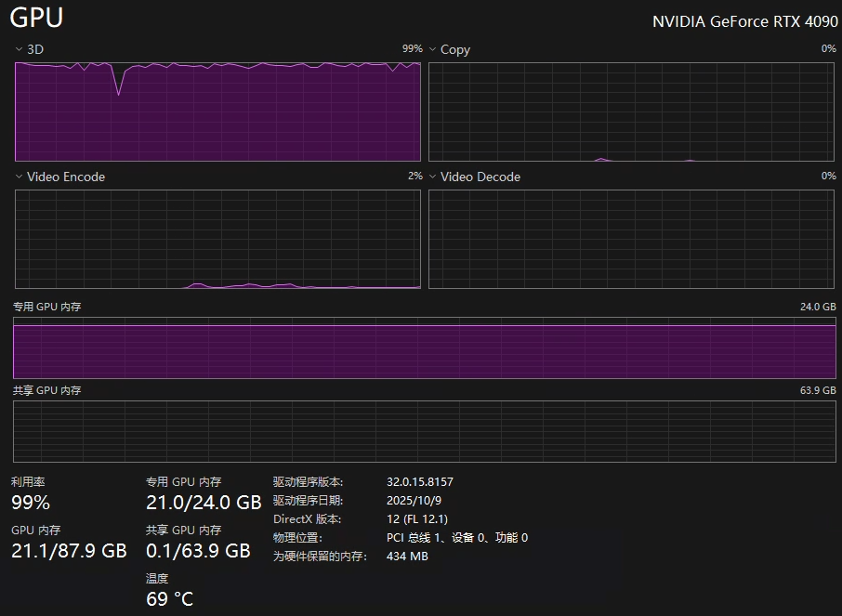Click the 共享 GPU 内存 usage graph
This screenshot has height=616, width=842.
pyautogui.click(x=424, y=431)
